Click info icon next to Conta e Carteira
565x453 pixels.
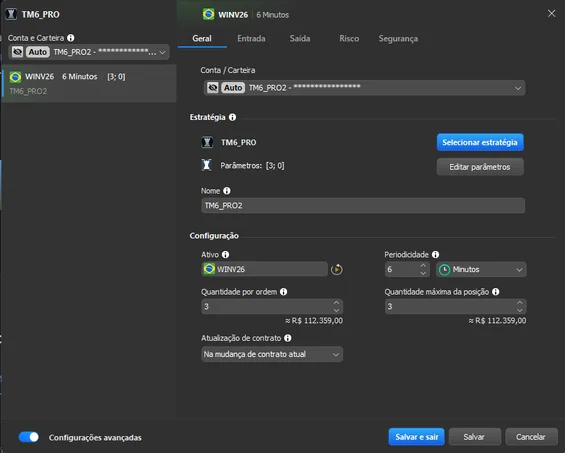(x=71, y=38)
